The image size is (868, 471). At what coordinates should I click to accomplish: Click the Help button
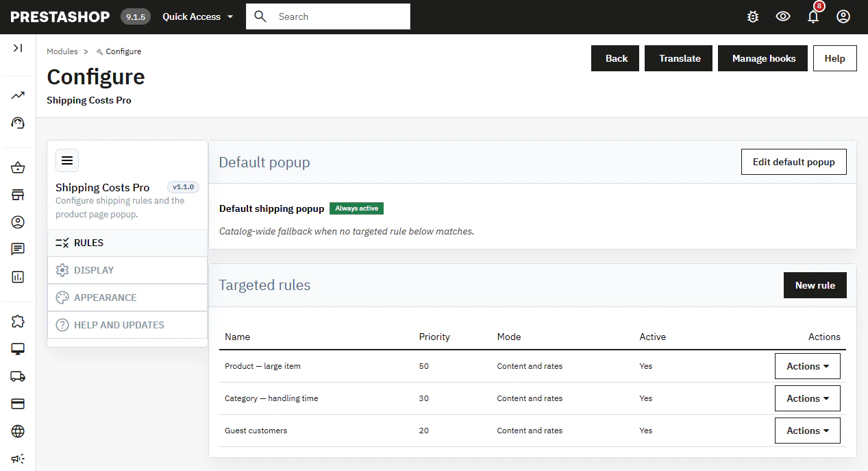(835, 58)
